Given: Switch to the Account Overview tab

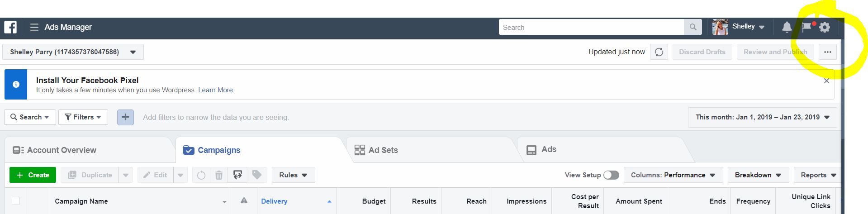Looking at the screenshot, I should [55, 150].
